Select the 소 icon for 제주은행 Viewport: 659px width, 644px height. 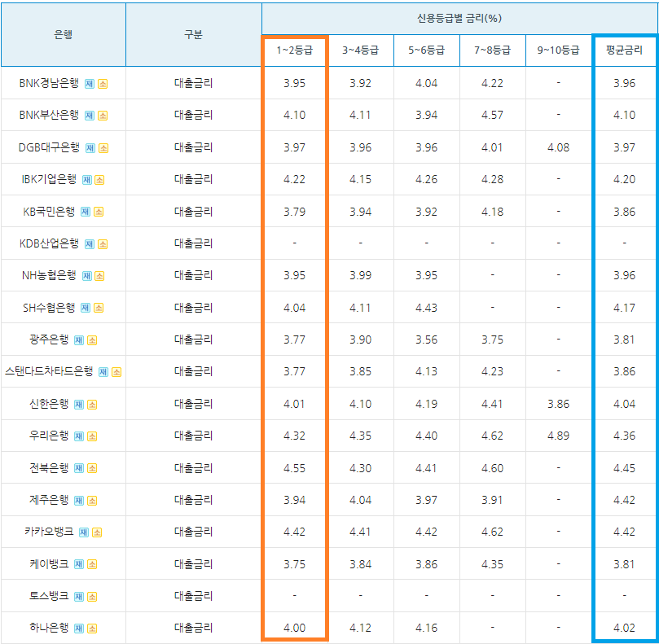tap(92, 501)
